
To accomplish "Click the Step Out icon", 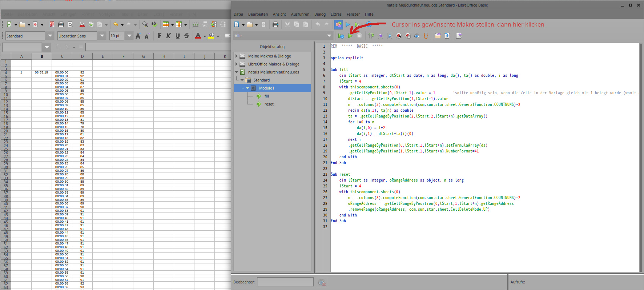I will click(390, 36).
